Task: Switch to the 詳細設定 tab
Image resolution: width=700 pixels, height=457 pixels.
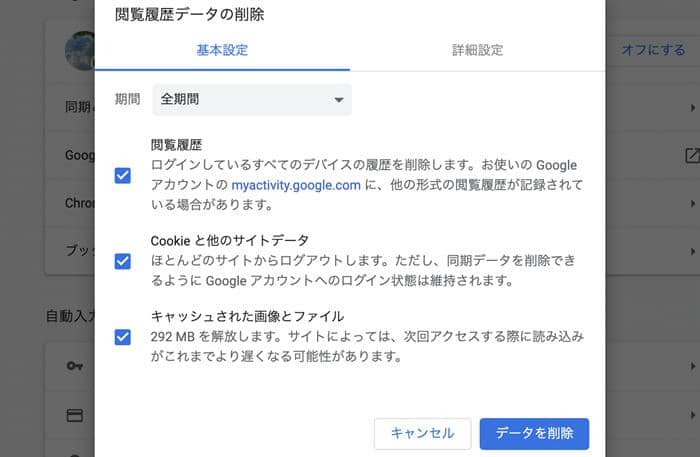Action: tap(478, 50)
